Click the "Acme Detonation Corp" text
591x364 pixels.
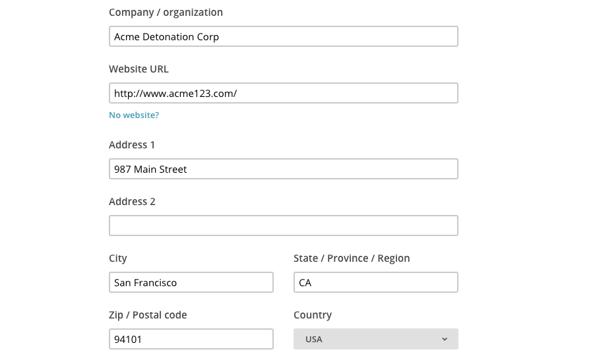166,37
